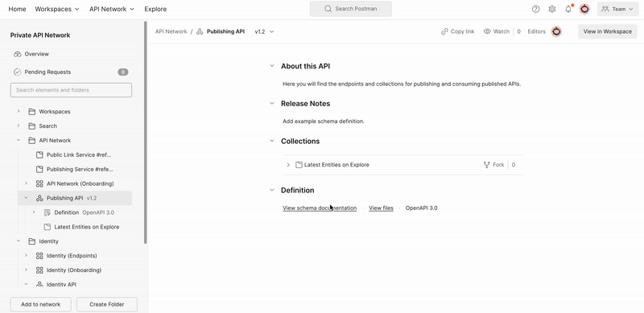The width and height of the screenshot is (644, 313).
Task: Click the Definition schema icon in the tree
Action: pos(47,212)
